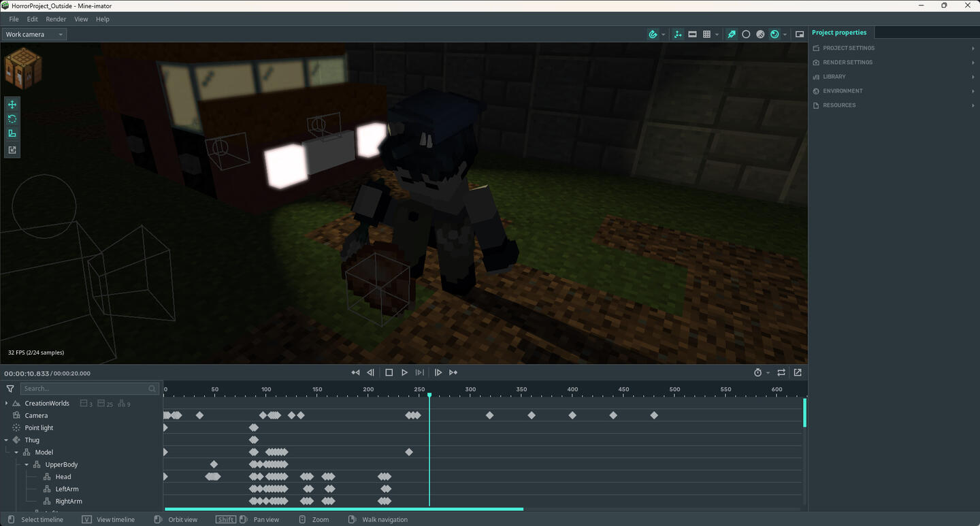The width and height of the screenshot is (980, 526).
Task: Switch to Project properties tab
Action: (x=839, y=33)
